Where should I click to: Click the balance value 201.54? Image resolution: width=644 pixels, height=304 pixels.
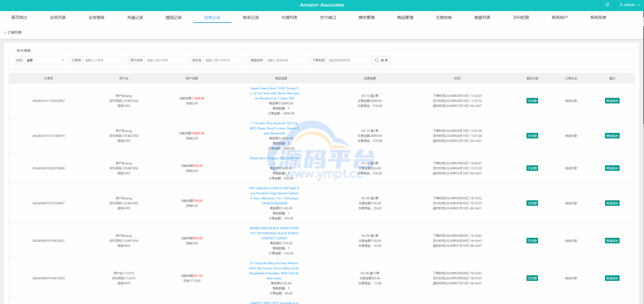click(x=198, y=276)
